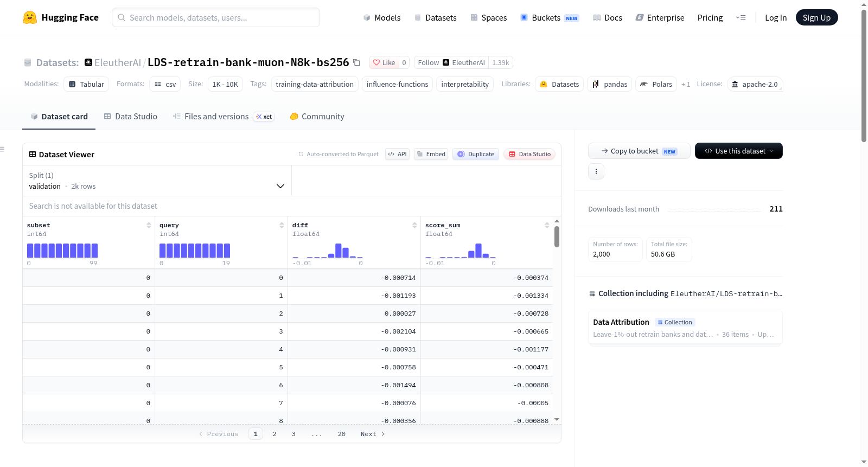Click the dataset table vertical scrollbar thumb
Viewport: 868px width, 467px height.
point(557,236)
